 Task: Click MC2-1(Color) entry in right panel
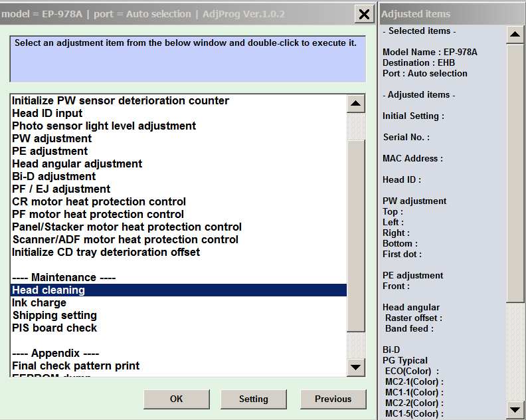[x=414, y=381]
